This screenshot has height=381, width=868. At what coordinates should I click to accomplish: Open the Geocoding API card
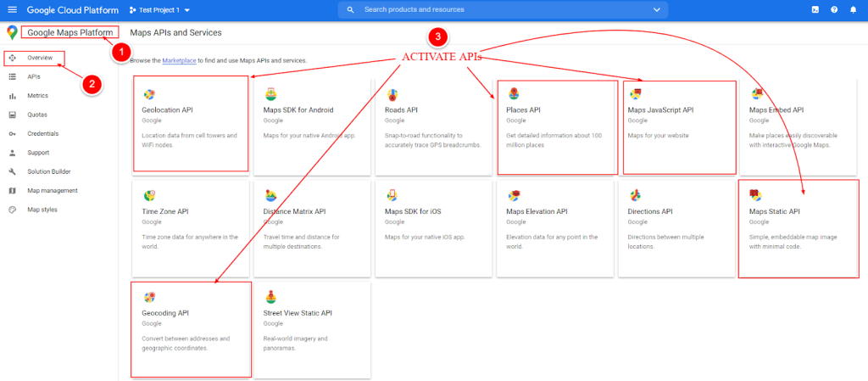[192, 329]
